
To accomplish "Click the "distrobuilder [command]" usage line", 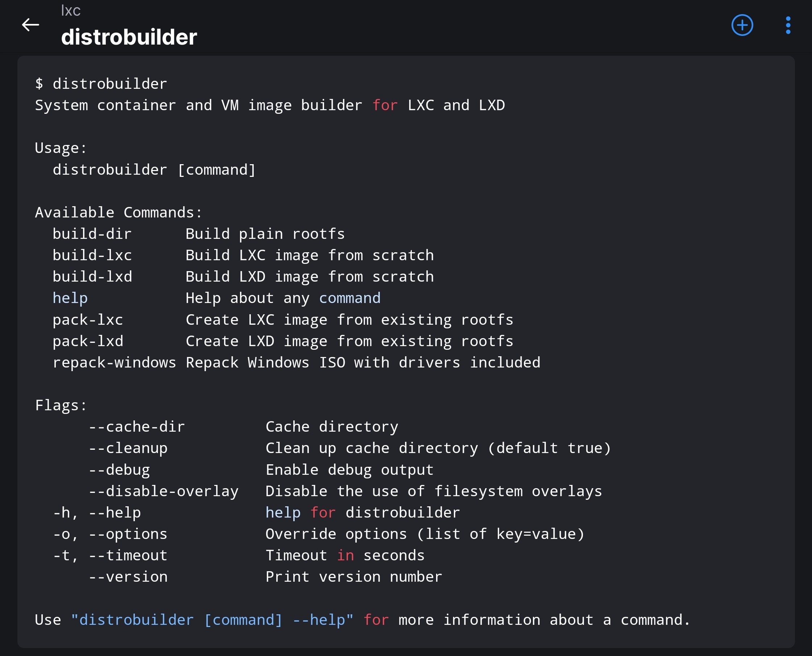I will pyautogui.click(x=154, y=170).
